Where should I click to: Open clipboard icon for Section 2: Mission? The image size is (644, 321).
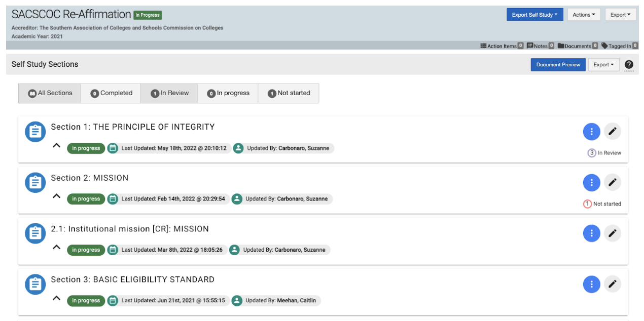pyautogui.click(x=35, y=182)
